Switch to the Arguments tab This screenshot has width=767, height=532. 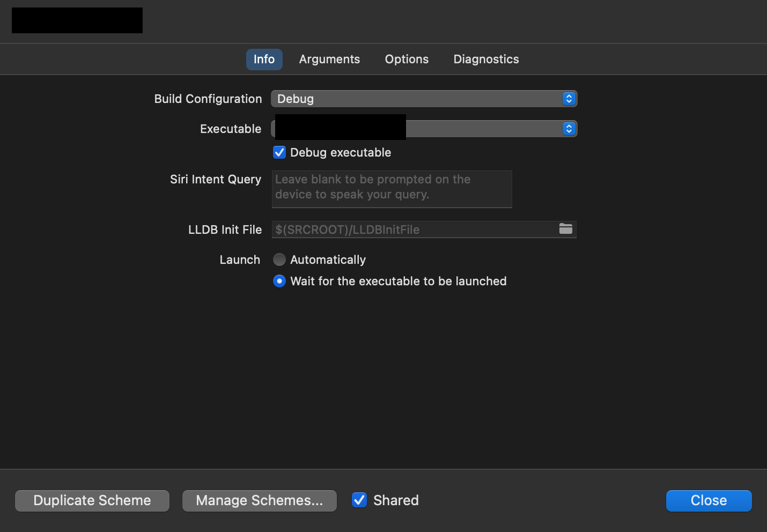coord(329,59)
